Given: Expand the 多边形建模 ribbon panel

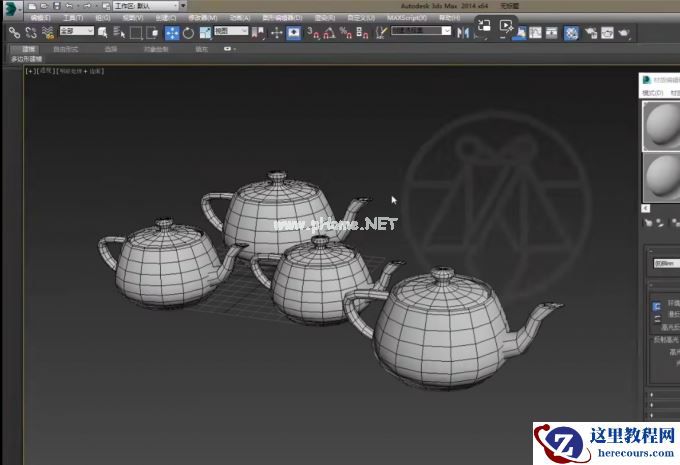Looking at the screenshot, I should click(27, 59).
